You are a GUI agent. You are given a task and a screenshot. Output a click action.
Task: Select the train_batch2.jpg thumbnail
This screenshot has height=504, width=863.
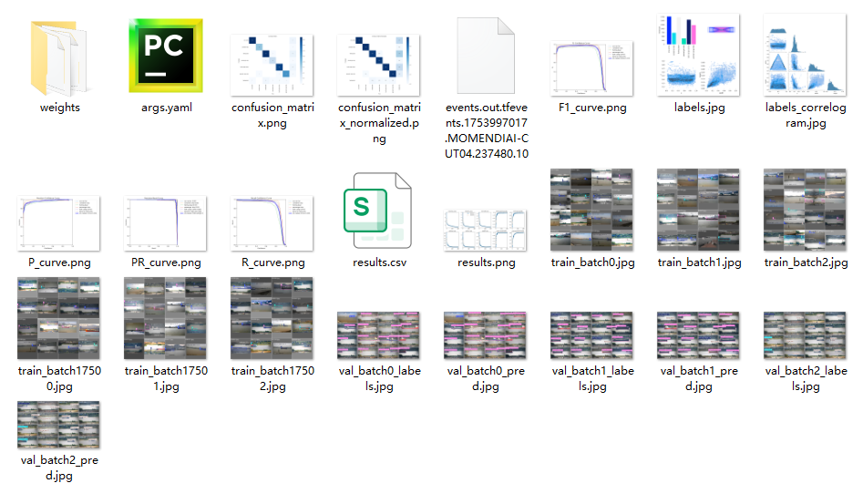(x=806, y=210)
